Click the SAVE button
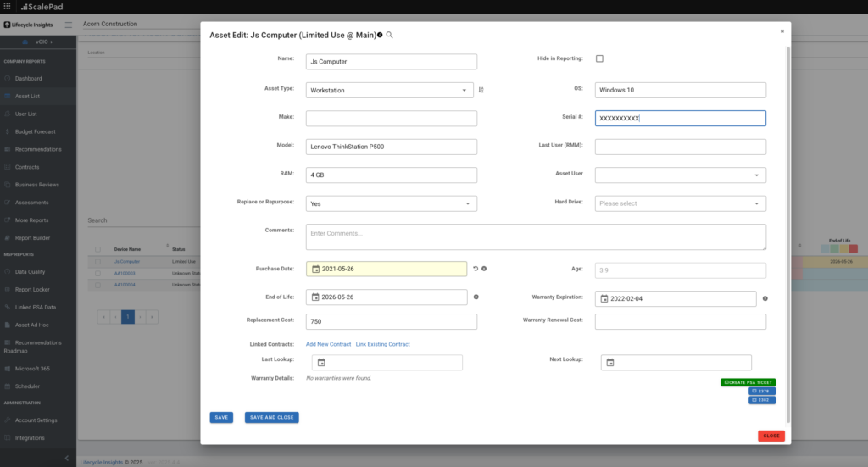Screen dimensions: 868x467 click(x=221, y=417)
